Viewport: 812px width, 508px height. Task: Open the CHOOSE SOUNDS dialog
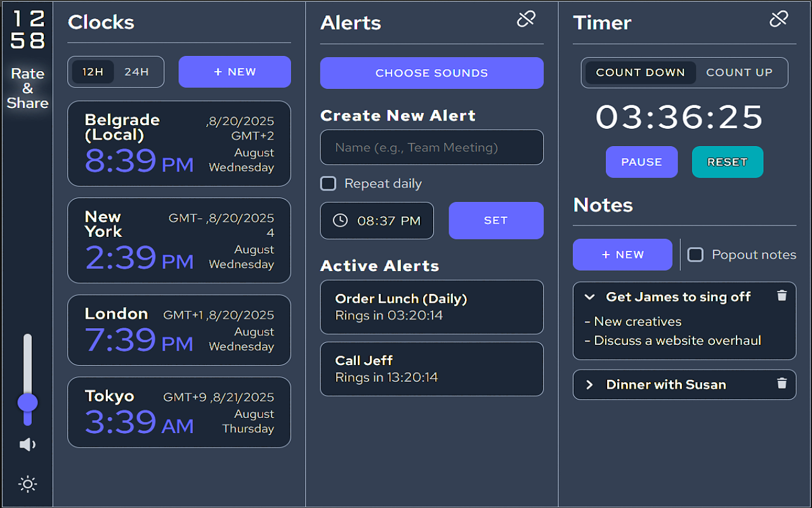pyautogui.click(x=431, y=73)
